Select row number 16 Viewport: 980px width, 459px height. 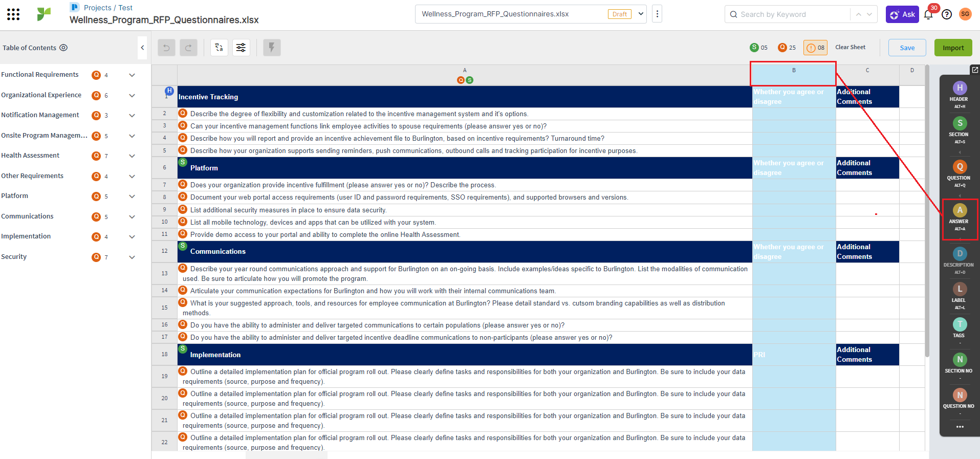164,325
